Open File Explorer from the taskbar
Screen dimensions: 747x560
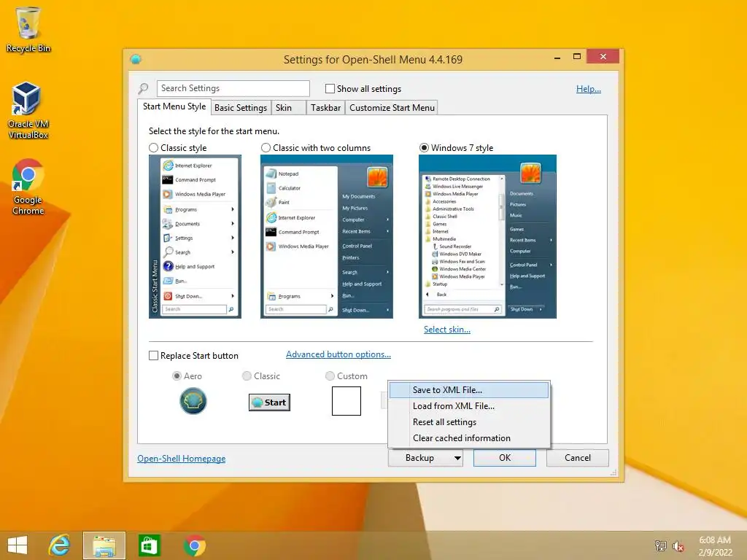104,545
